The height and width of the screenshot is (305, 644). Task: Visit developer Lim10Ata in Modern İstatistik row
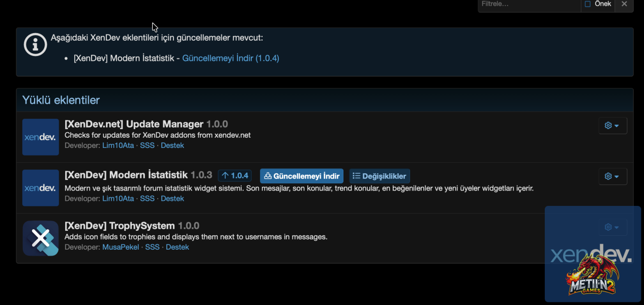click(118, 198)
